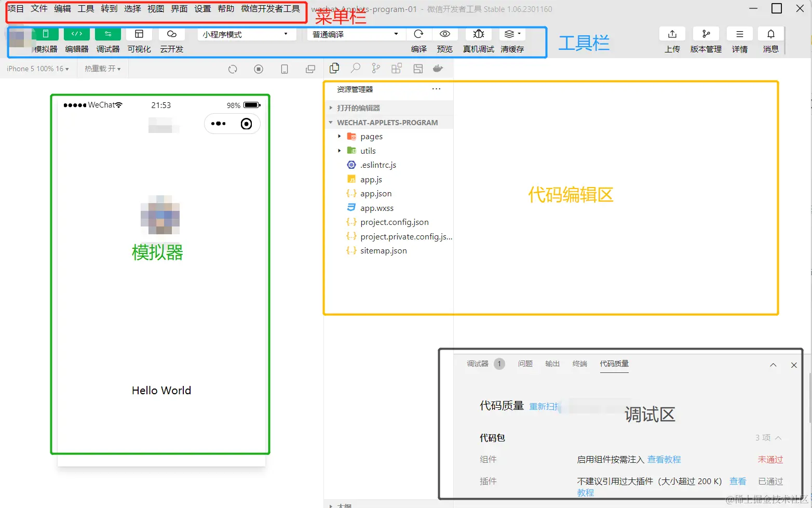Open the 选择 menu

point(132,9)
